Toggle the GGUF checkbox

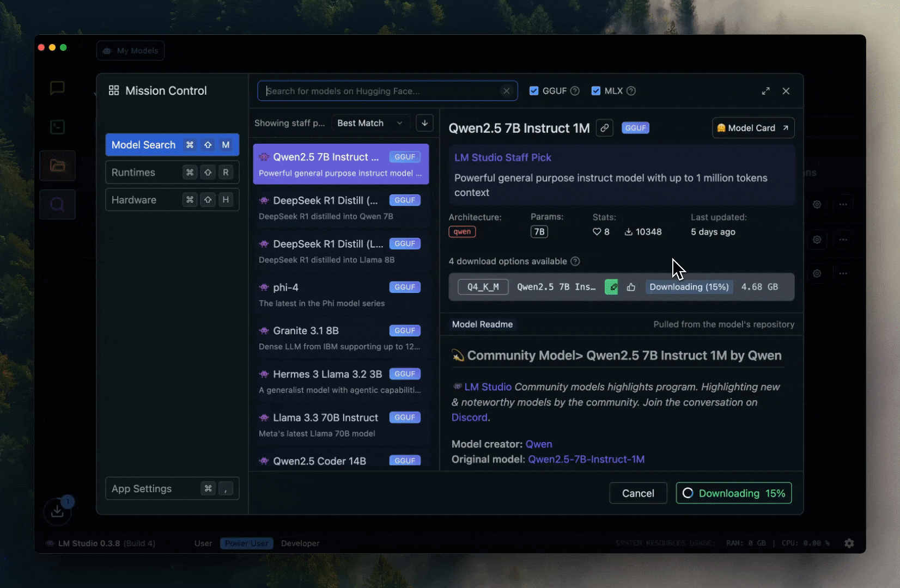coord(534,91)
